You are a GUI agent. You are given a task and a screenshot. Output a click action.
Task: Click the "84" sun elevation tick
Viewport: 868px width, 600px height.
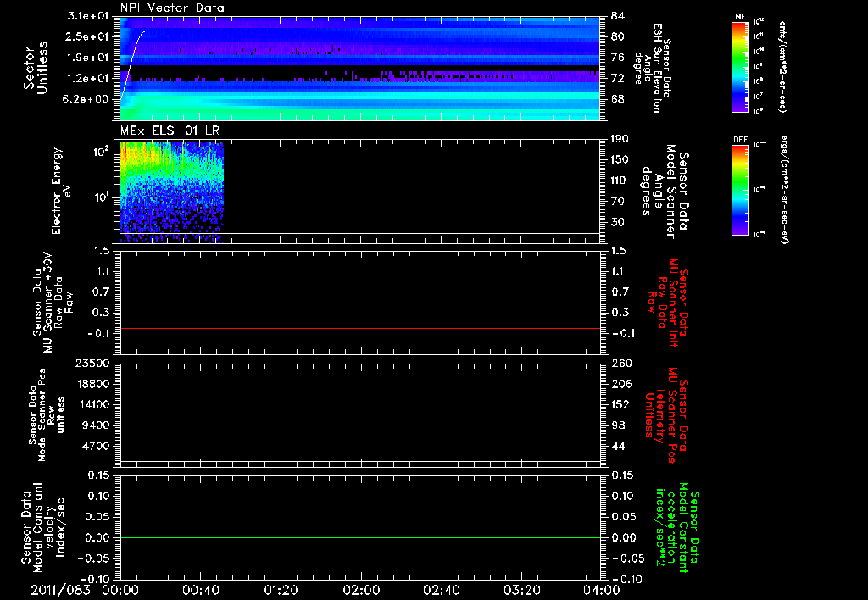(x=618, y=15)
